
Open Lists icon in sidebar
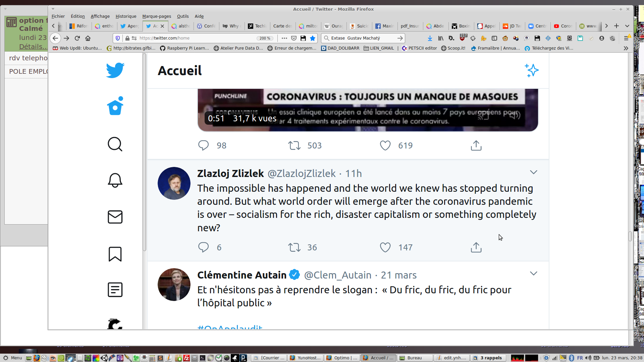pyautogui.click(x=115, y=290)
